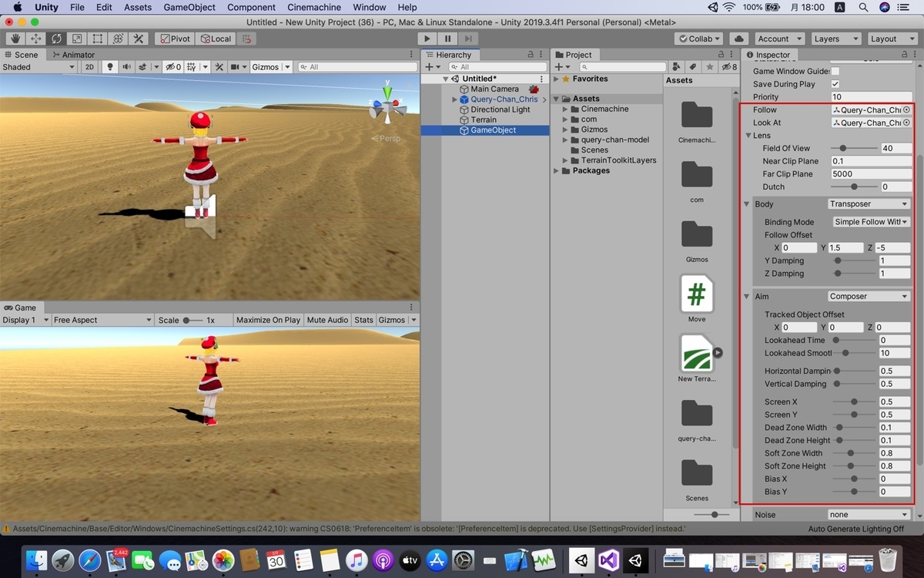Search by label icon in Project
This screenshot has height=578, width=924.
tap(693, 67)
